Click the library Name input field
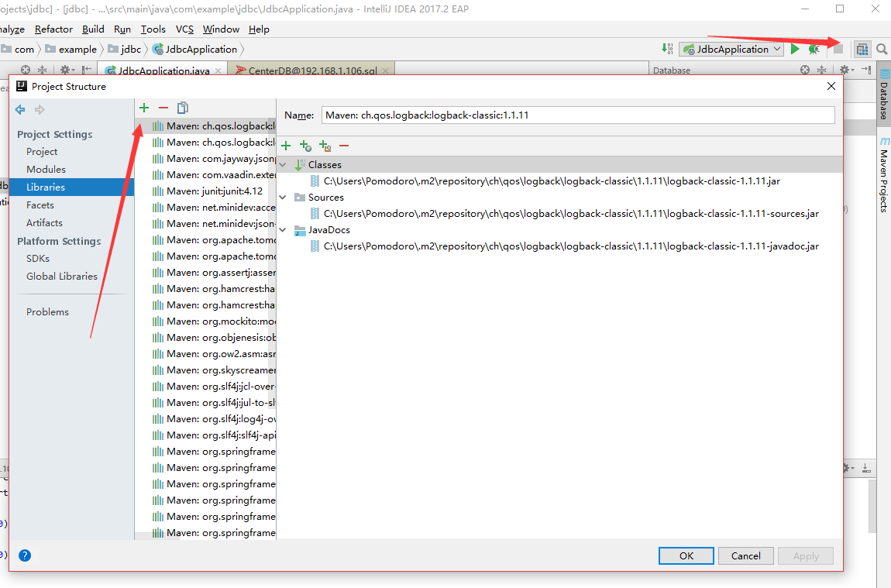The height and width of the screenshot is (588, 891). click(x=578, y=115)
